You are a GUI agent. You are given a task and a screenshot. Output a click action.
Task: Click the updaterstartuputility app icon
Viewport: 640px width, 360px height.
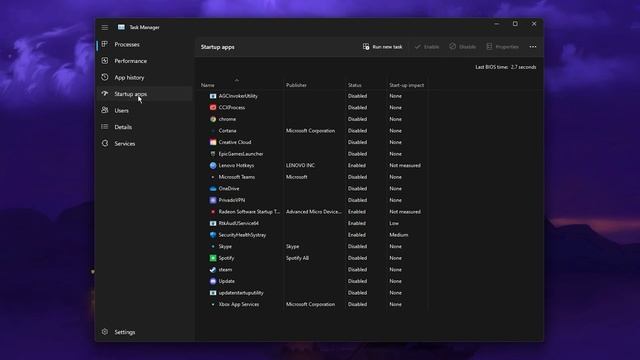(213, 293)
